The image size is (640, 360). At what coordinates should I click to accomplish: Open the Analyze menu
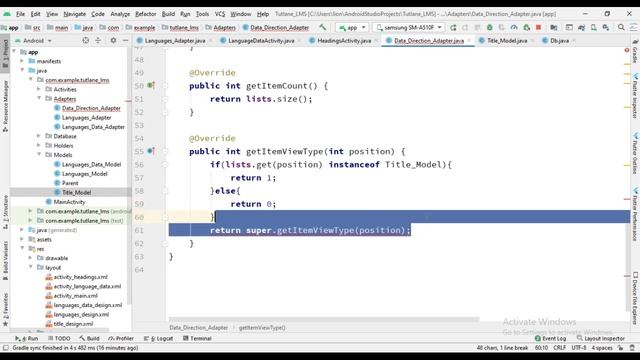(x=120, y=14)
